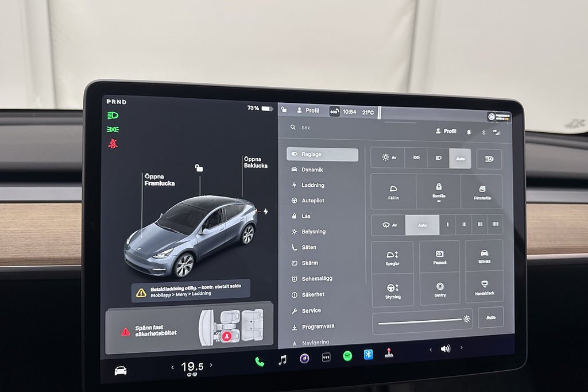
Task: Open the Handskfack glovebox
Action: tap(484, 287)
